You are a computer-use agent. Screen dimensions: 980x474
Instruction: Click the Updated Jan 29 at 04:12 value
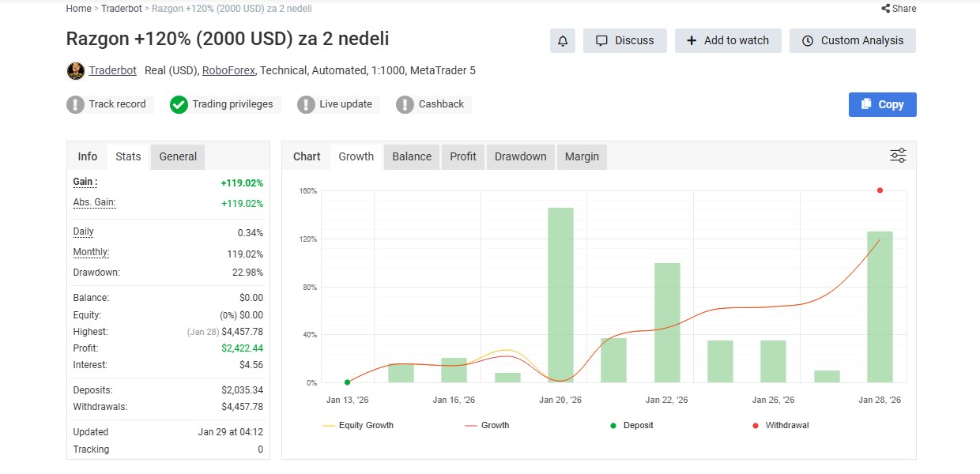click(x=231, y=432)
